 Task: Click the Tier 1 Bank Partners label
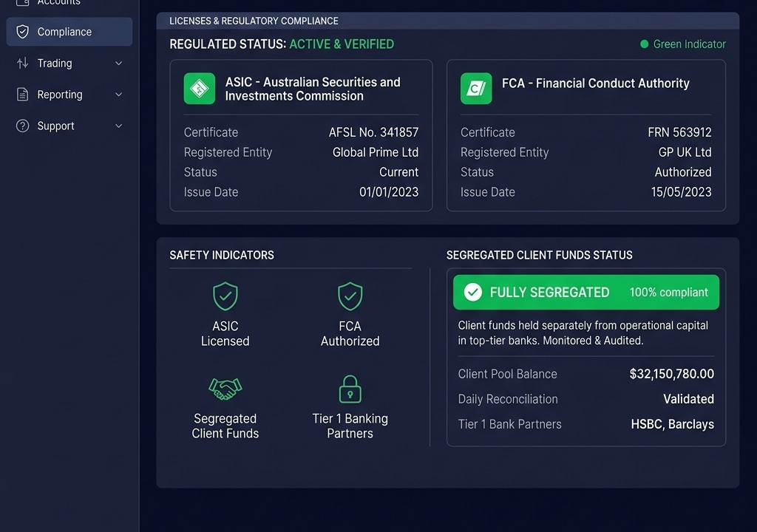click(x=510, y=424)
